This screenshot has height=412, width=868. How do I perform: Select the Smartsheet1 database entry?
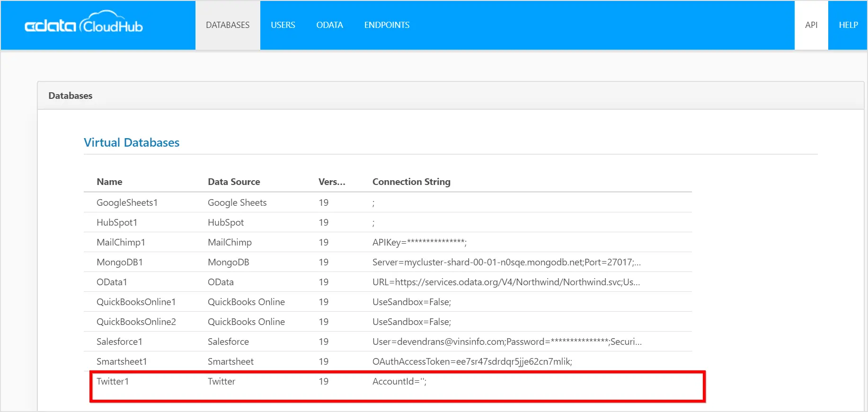(122, 361)
